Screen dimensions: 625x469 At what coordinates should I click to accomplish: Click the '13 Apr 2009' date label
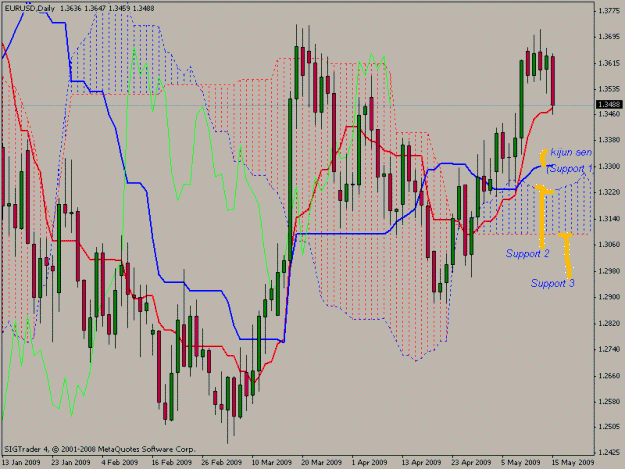[x=421, y=462]
